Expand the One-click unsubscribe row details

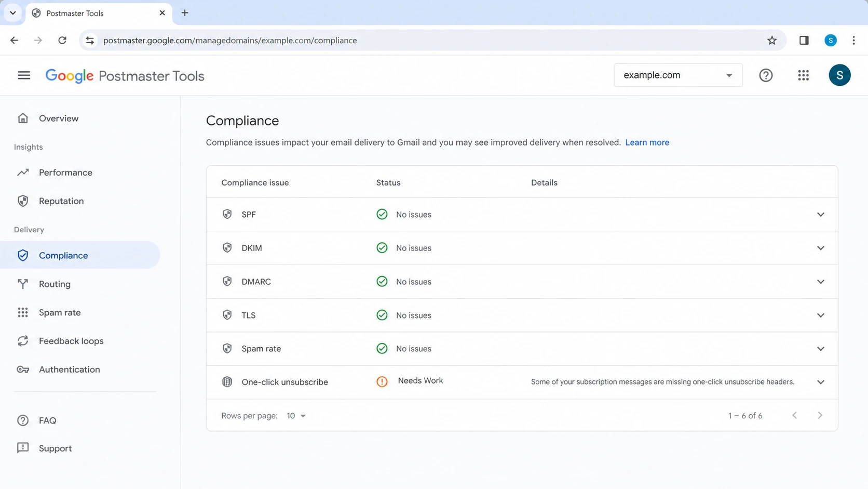820,382
